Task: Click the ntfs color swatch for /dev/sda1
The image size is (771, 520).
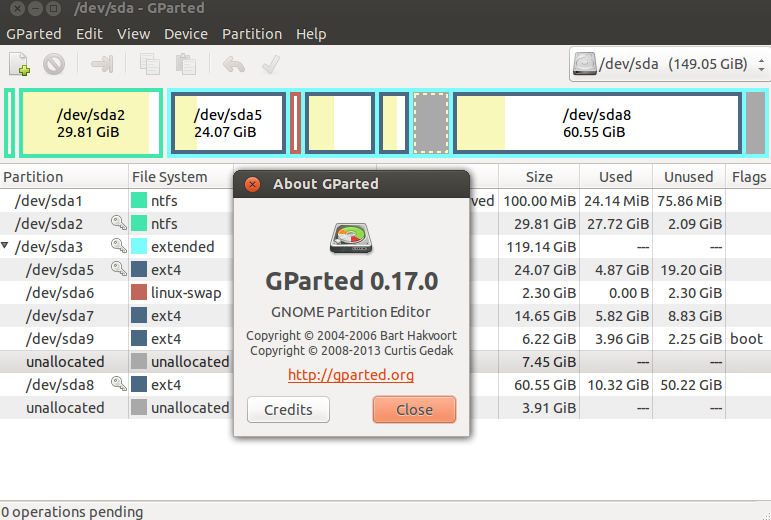Action: coord(139,200)
